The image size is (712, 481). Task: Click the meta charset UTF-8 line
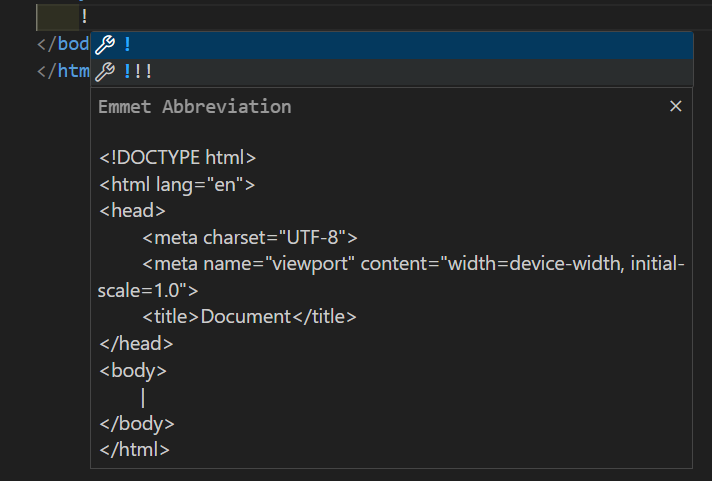click(249, 237)
